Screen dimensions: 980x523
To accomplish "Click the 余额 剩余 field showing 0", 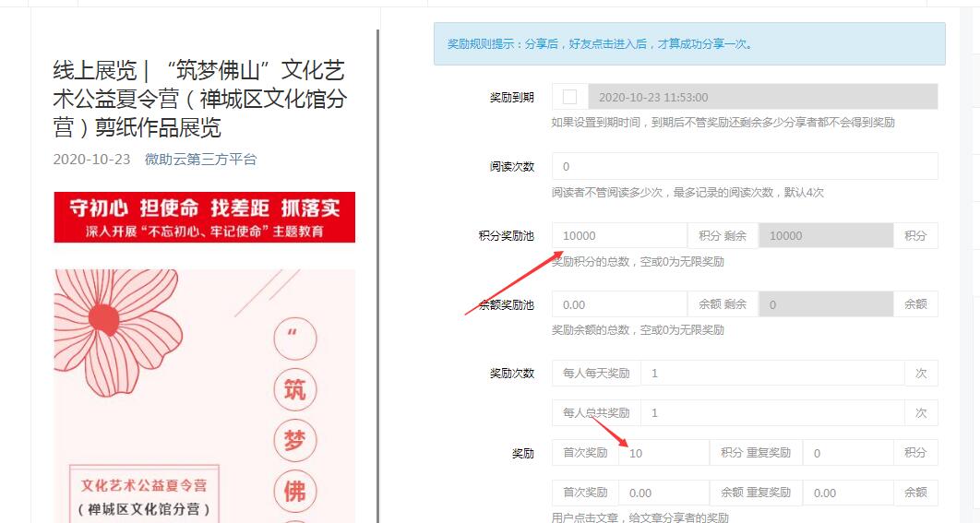I will pos(826,304).
